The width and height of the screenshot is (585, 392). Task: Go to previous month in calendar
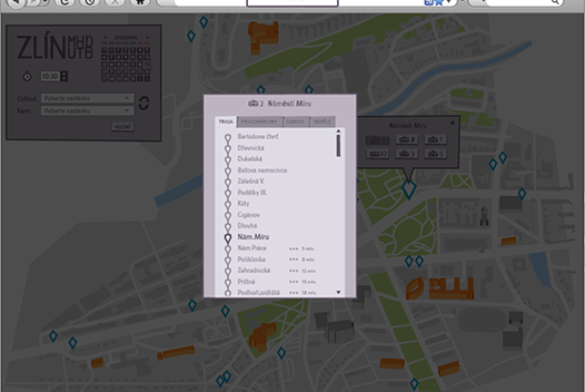coord(103,38)
